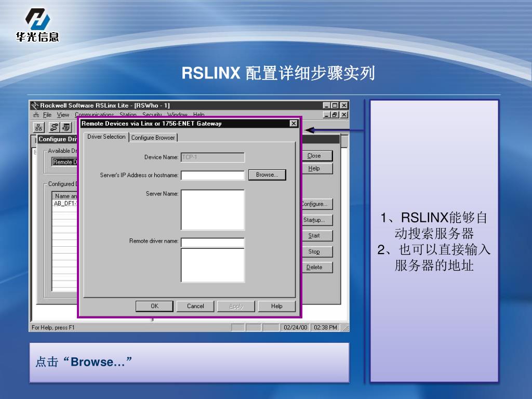The height and width of the screenshot is (399, 532).
Task: Click the list box below Remote driver name
Action: 212,265
